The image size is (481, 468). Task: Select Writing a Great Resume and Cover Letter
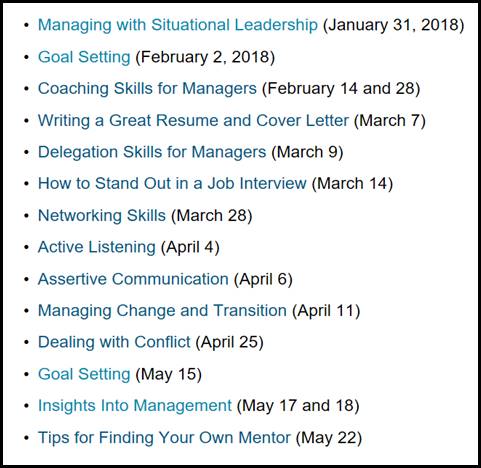(x=193, y=120)
